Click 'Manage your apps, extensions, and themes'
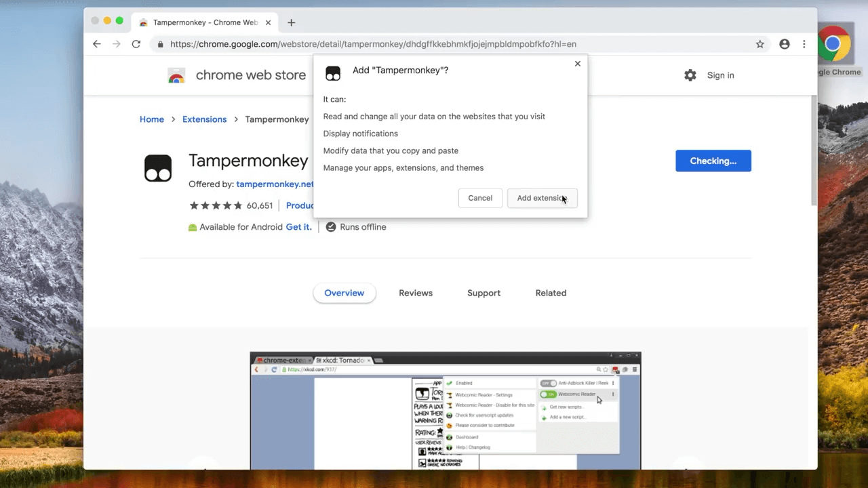 [403, 167]
